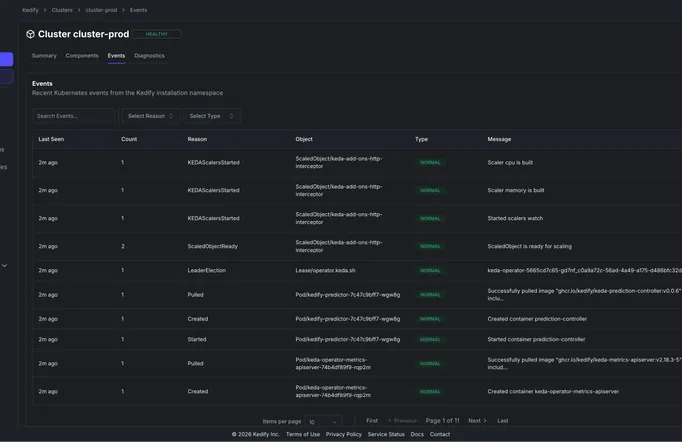Select the Events tab
Viewport: 682px width, 442px height.
click(x=116, y=56)
